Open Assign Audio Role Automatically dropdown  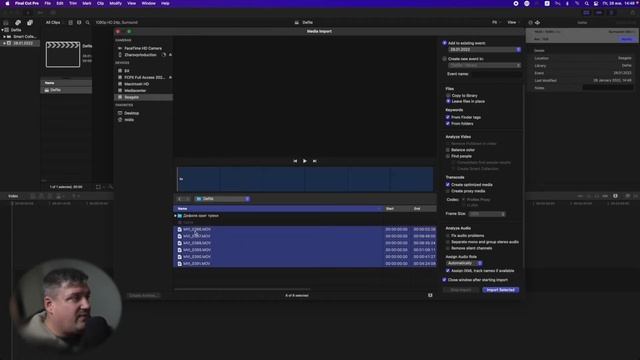click(x=464, y=263)
